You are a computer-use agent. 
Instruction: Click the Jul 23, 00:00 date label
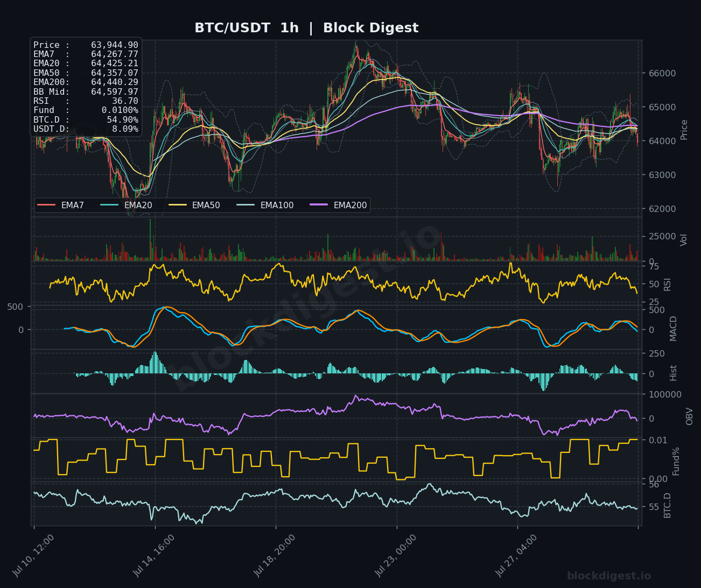[x=396, y=556]
